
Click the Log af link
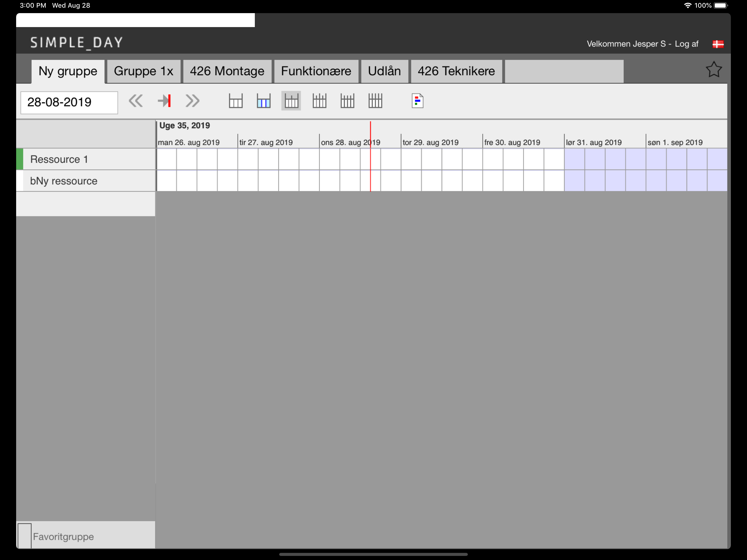pyautogui.click(x=687, y=44)
